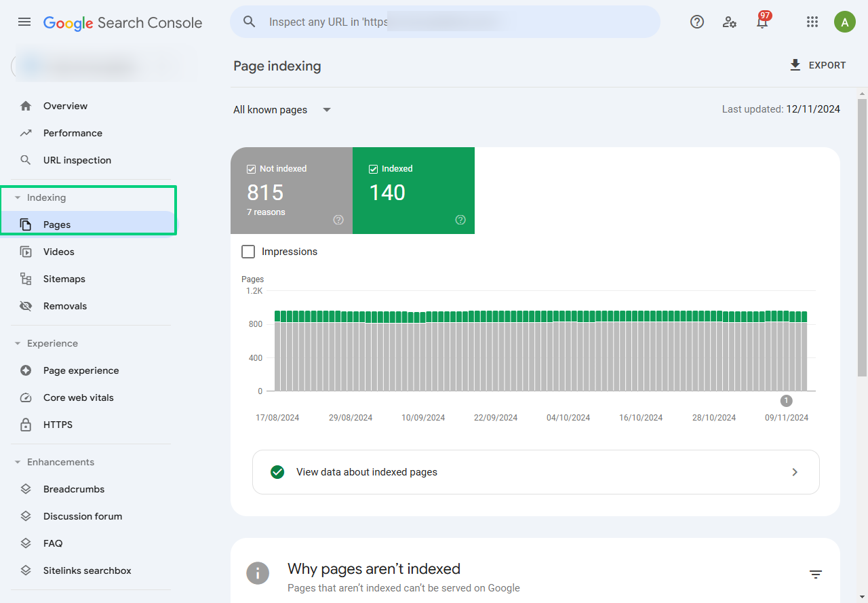Screen dimensions: 868x603
Task: Click the Sitemaps tree icon
Action: (x=26, y=279)
